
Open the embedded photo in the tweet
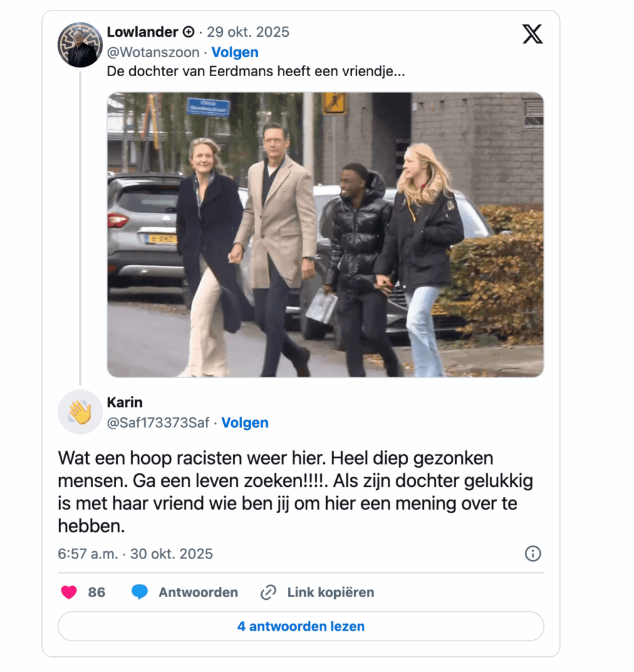[326, 235]
